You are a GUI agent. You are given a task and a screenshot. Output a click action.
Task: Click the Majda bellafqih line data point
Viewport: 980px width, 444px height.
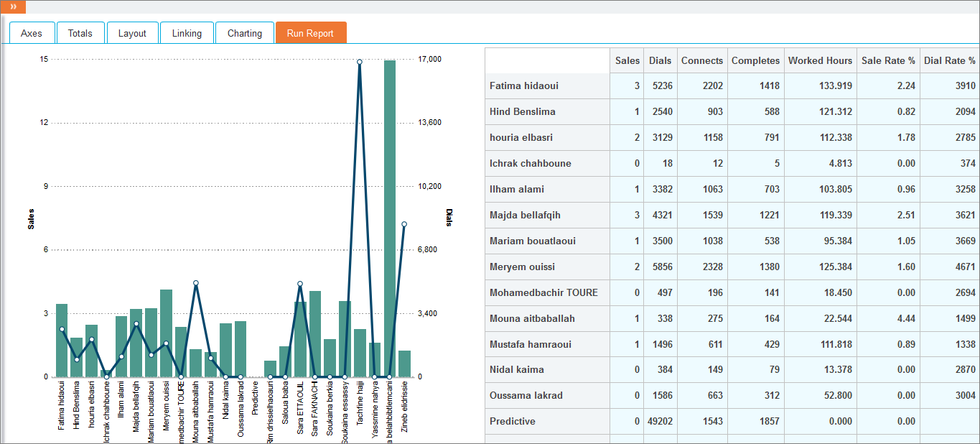136,324
